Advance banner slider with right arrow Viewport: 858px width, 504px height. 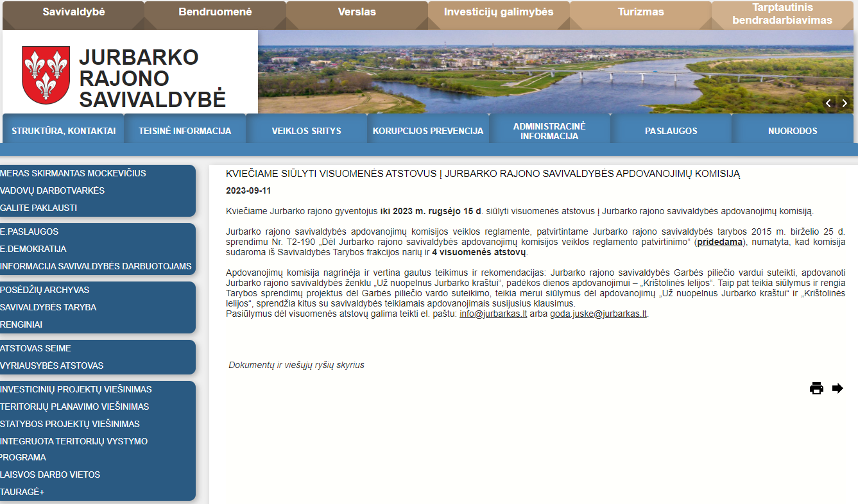(x=845, y=103)
